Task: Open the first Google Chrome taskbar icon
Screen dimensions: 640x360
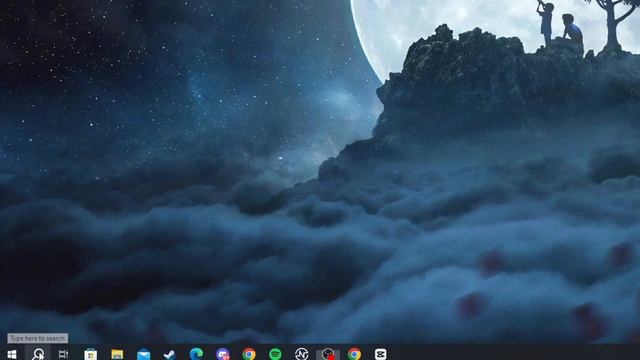Action: [x=249, y=354]
